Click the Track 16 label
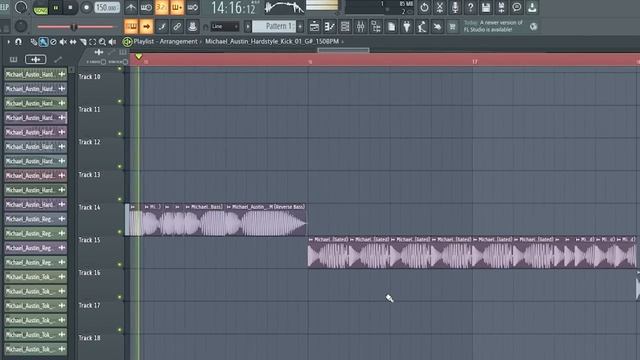This screenshot has width=640, height=360. pos(89,273)
